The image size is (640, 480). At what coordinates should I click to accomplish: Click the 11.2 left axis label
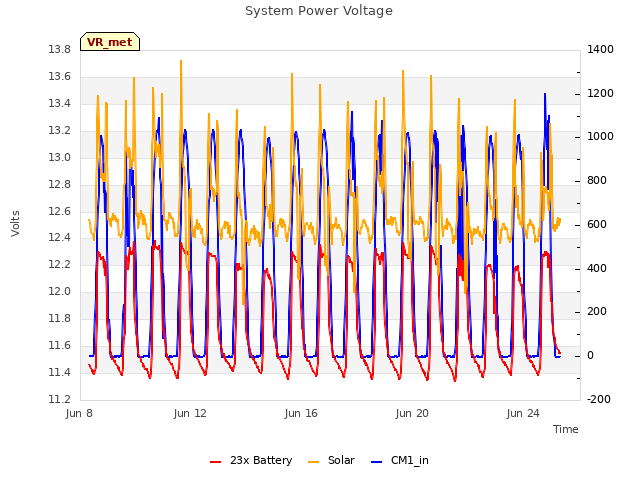pyautogui.click(x=60, y=399)
